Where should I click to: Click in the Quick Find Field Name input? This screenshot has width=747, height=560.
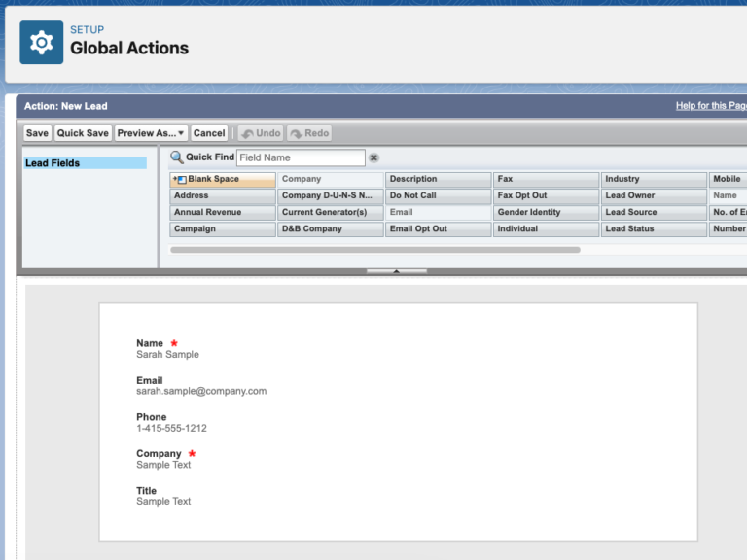point(301,157)
